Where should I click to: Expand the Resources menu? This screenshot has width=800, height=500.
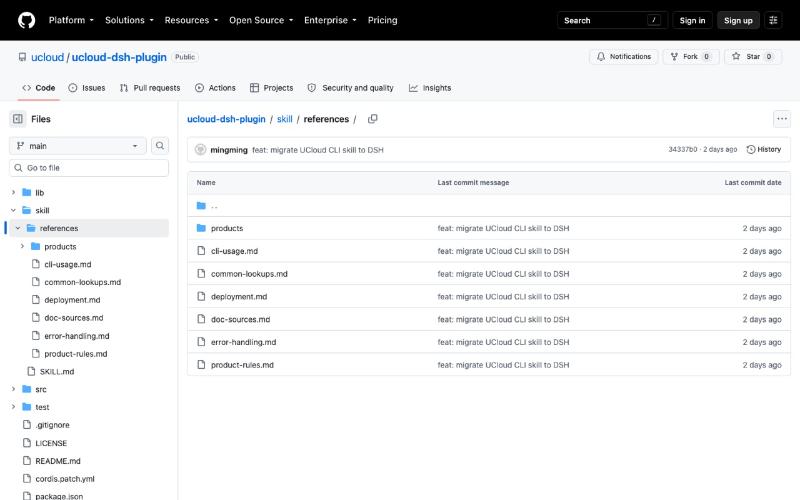(191, 20)
